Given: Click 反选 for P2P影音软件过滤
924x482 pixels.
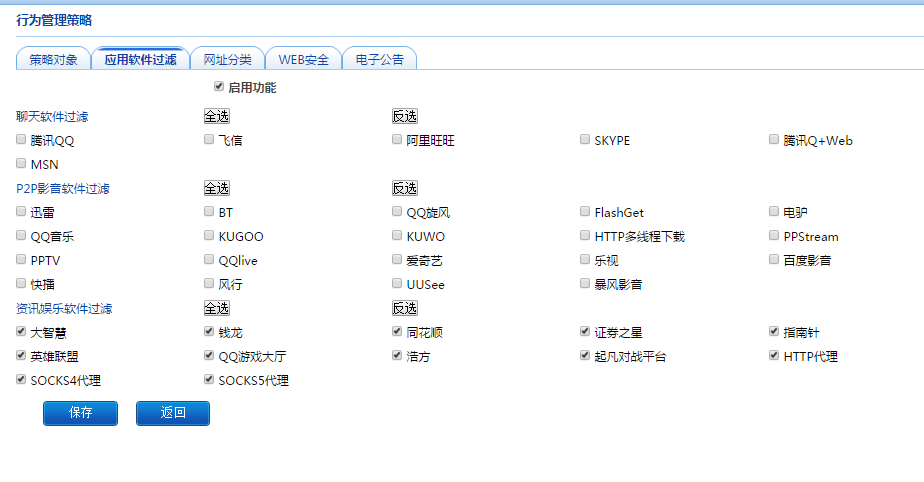Looking at the screenshot, I should point(405,188).
